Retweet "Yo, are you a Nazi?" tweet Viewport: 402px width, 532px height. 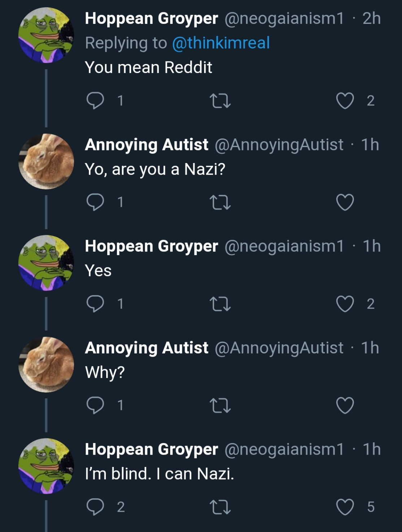[220, 202]
